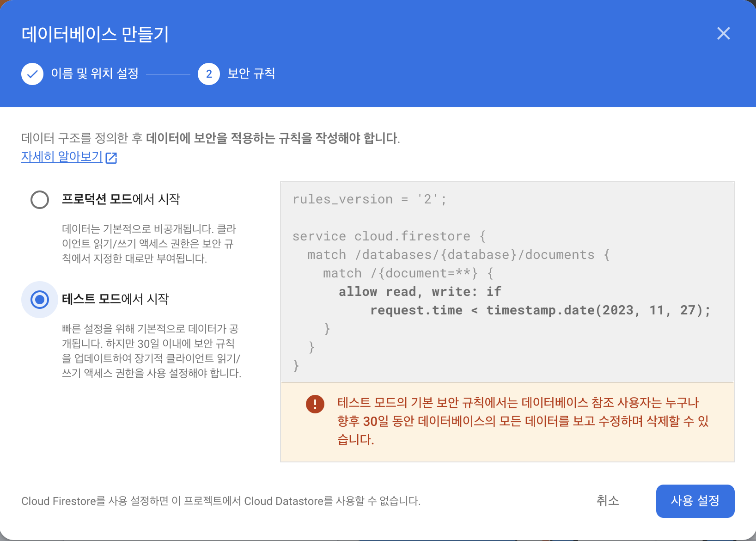Click the red warning exclamation icon

315,404
